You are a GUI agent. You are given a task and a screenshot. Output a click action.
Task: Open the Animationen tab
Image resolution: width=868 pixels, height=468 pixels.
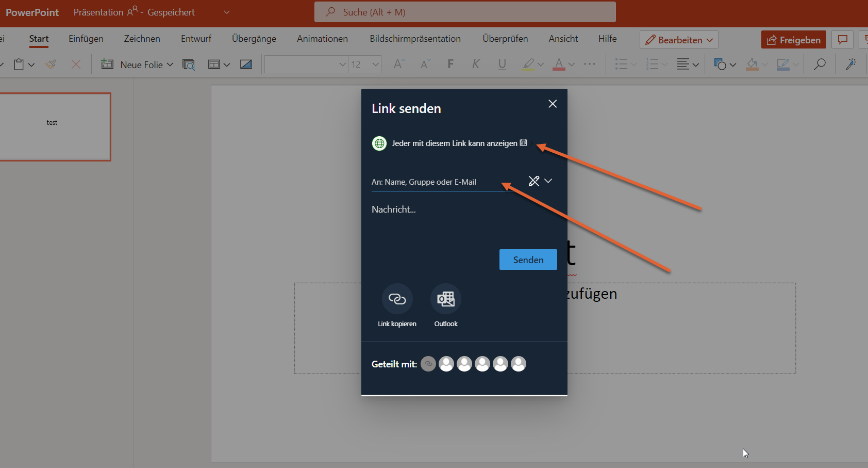322,39
